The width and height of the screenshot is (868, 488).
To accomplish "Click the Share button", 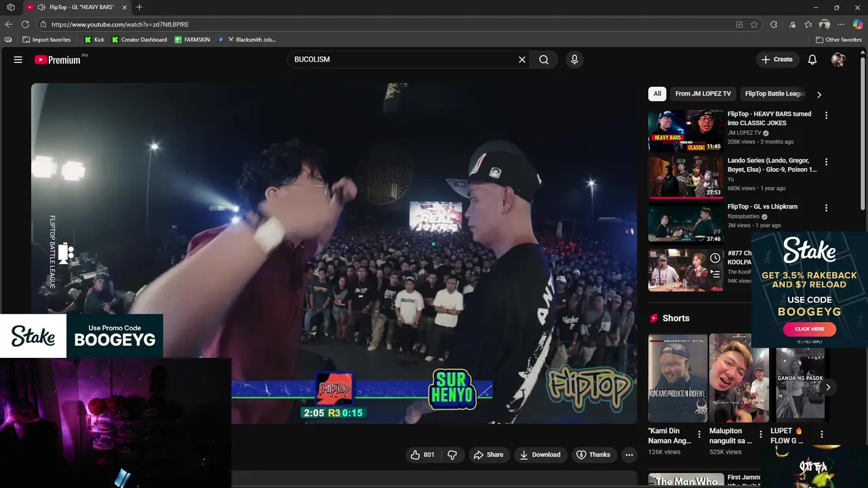I will 488,455.
